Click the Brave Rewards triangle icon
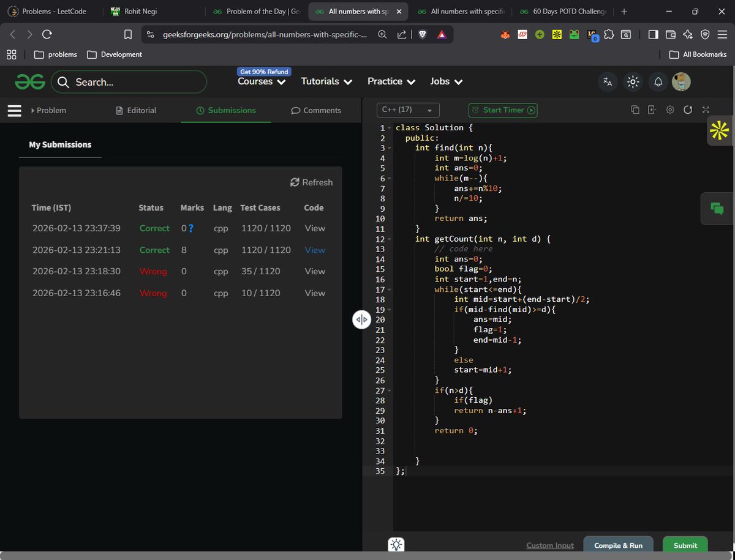 click(441, 35)
